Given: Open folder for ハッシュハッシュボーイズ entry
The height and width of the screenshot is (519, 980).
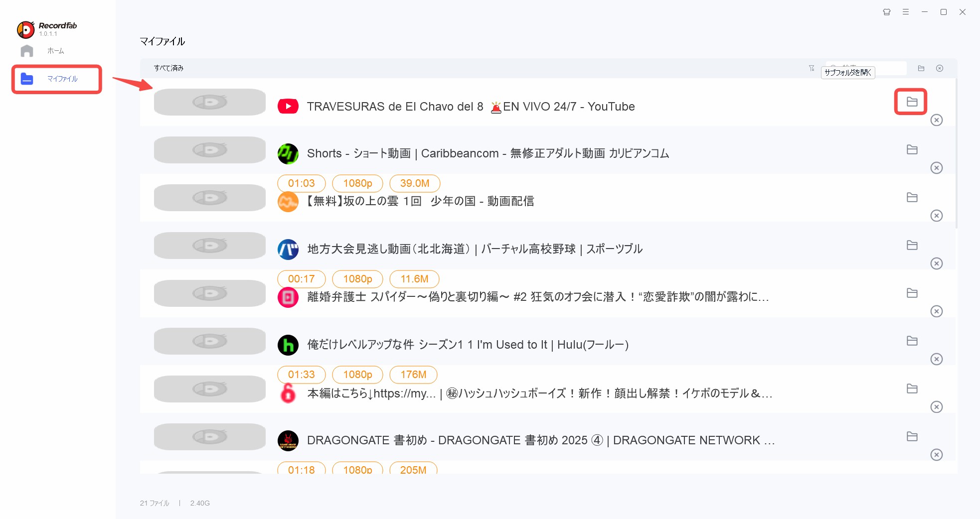Looking at the screenshot, I should [912, 389].
